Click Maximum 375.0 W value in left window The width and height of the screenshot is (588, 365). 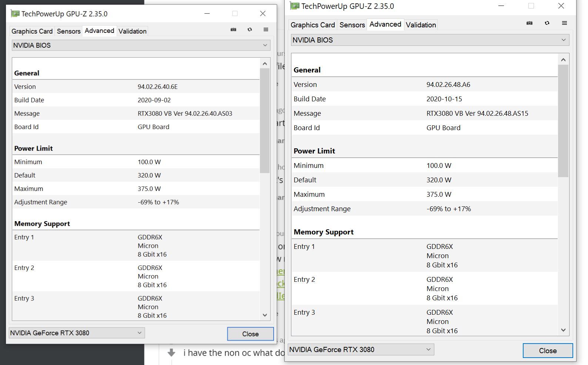coord(149,189)
